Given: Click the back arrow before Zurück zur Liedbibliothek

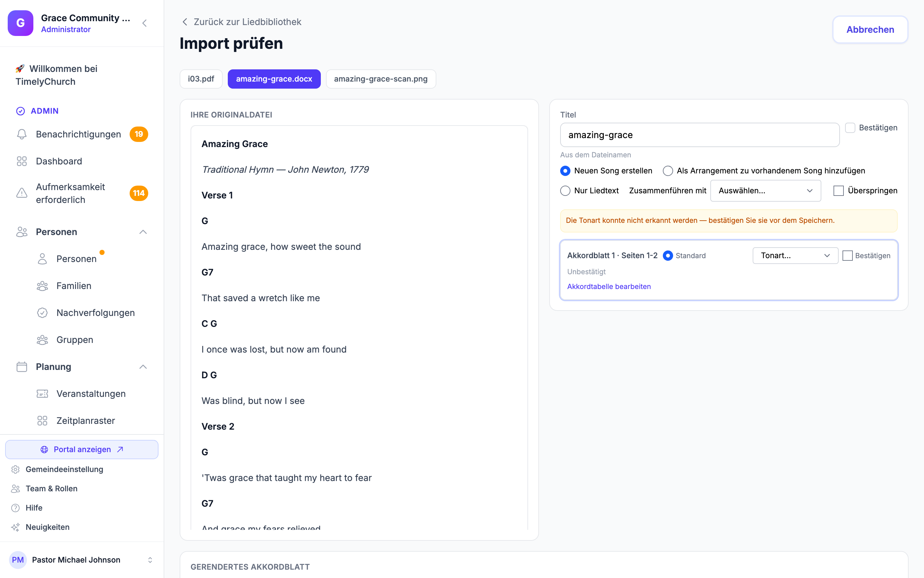Looking at the screenshot, I should (185, 22).
